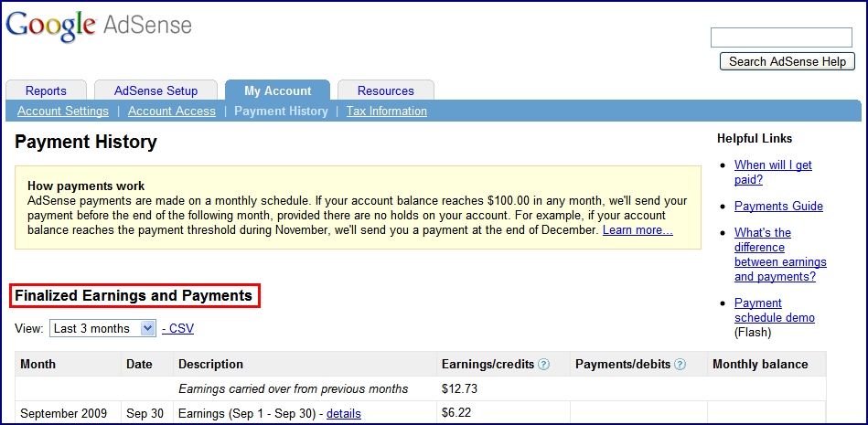Open Tax Information subpage
Viewport: 868px width, 425px height.
(x=386, y=112)
